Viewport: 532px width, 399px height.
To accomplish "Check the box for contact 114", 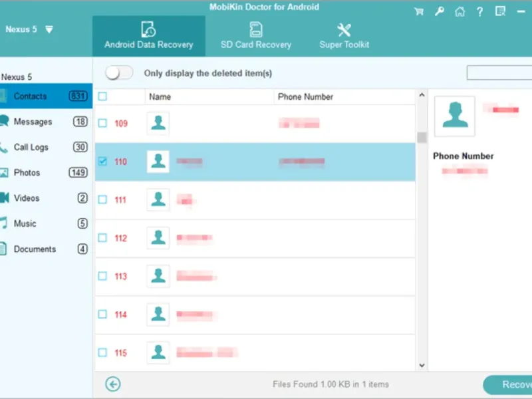I will pos(102,314).
